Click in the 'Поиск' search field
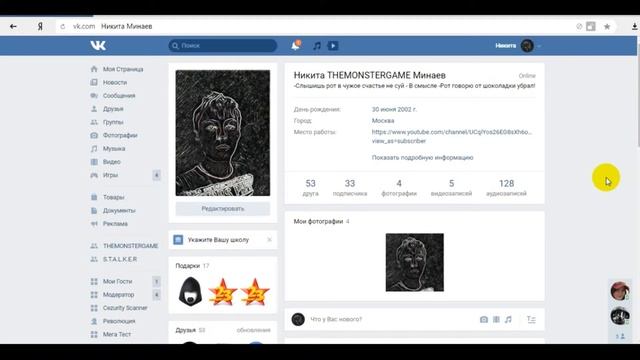This screenshot has width=640, height=360. pyautogui.click(x=222, y=45)
